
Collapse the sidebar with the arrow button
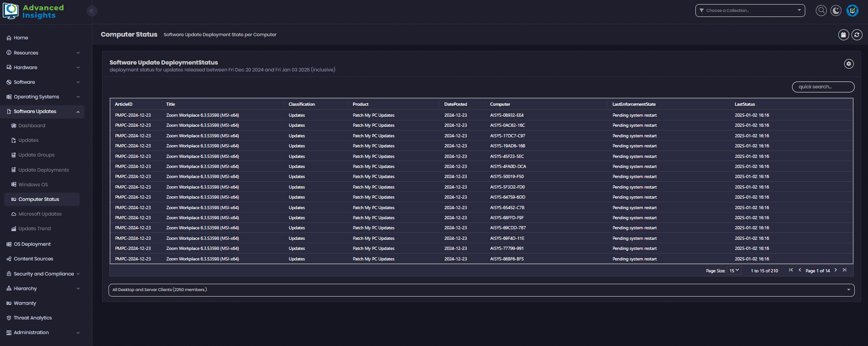click(x=92, y=11)
